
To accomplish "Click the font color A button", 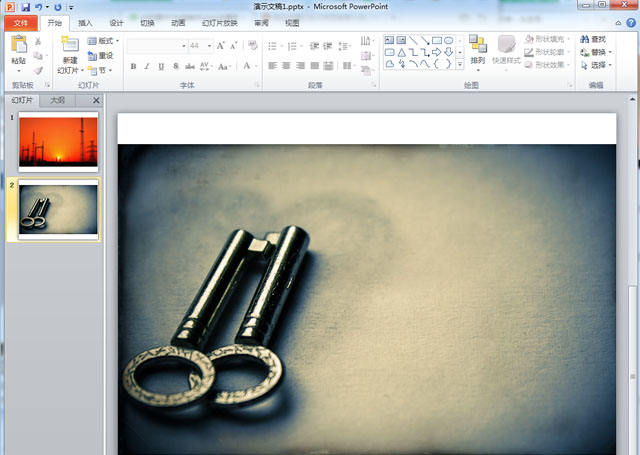I will coord(247,66).
